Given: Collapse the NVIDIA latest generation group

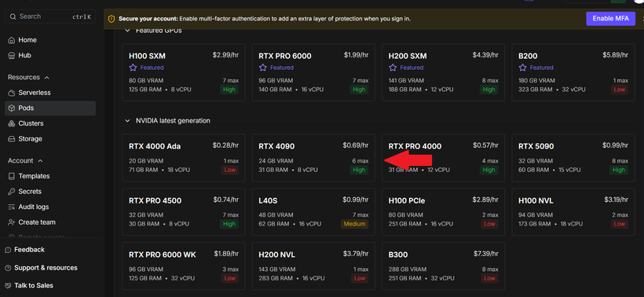Looking at the screenshot, I should 128,121.
